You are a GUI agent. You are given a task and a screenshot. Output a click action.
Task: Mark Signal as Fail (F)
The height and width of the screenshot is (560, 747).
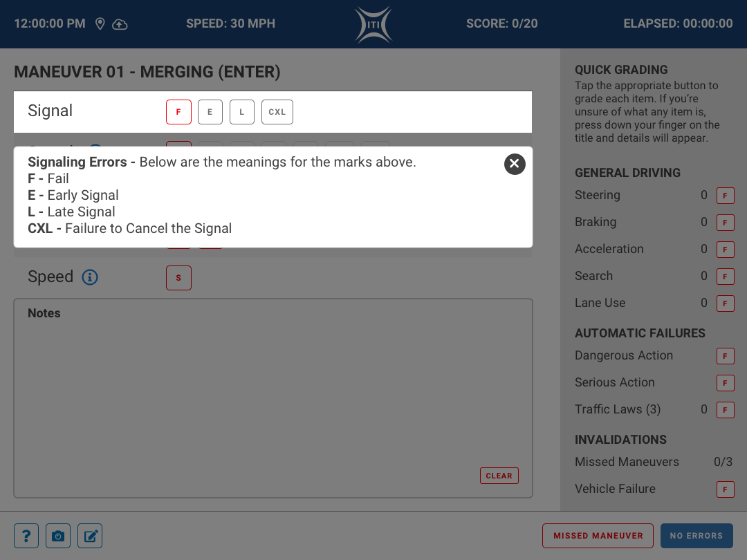(x=178, y=112)
